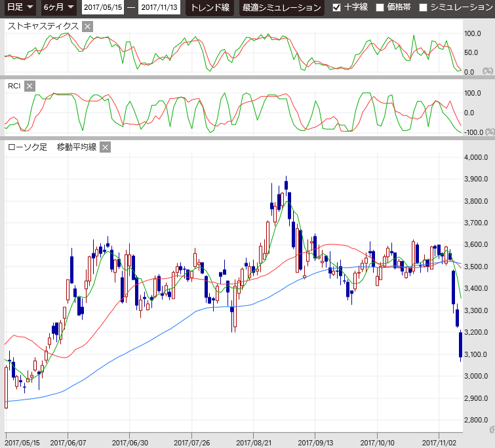Click the gray divider between ストキャスティクス and RCI

coord(247,77)
